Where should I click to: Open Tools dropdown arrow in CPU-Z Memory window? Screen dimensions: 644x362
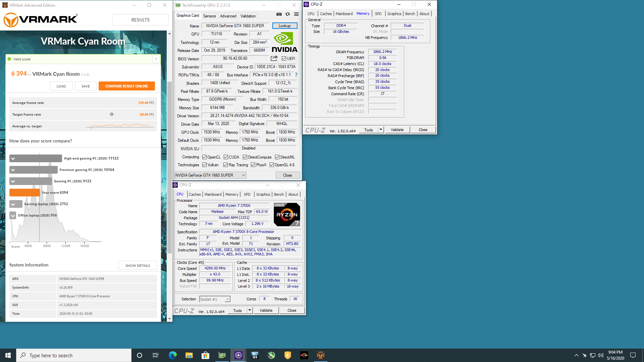click(381, 130)
